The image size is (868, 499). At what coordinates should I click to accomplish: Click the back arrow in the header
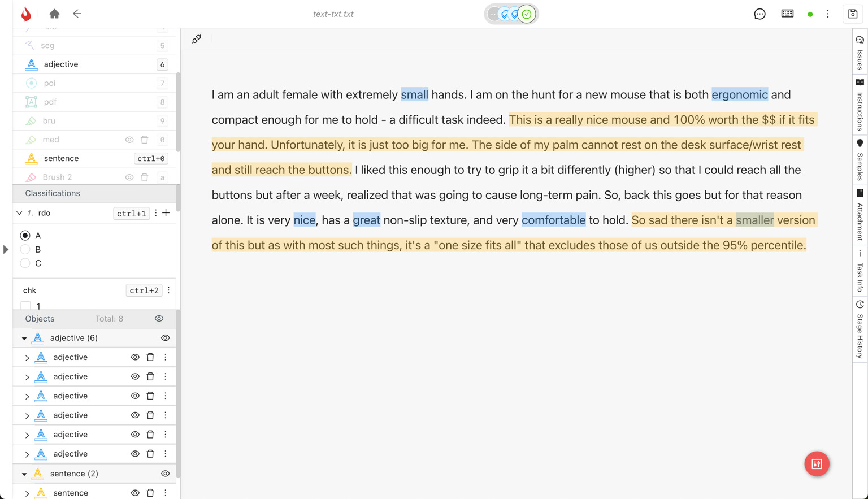coord(77,14)
